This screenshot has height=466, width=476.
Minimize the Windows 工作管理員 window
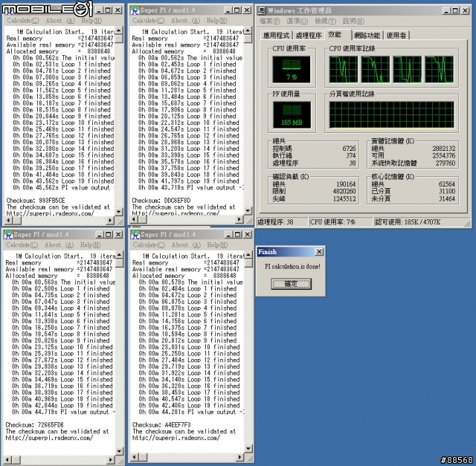[446, 10]
